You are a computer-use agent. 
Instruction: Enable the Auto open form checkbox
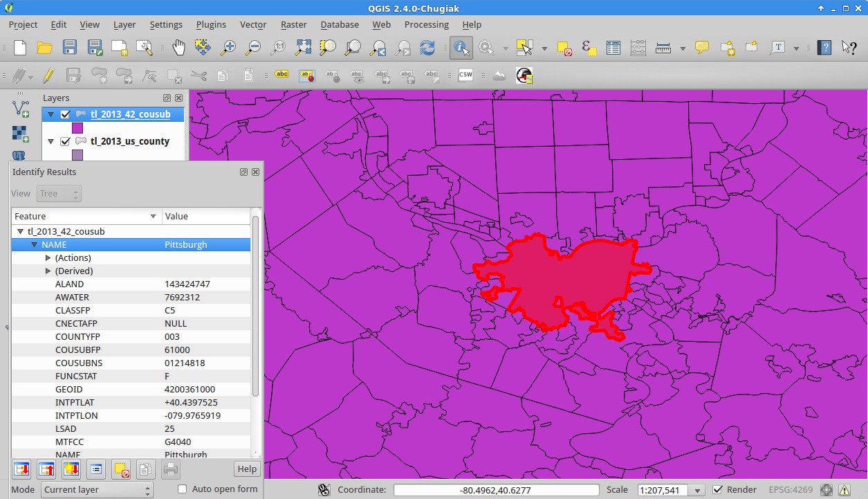183,489
